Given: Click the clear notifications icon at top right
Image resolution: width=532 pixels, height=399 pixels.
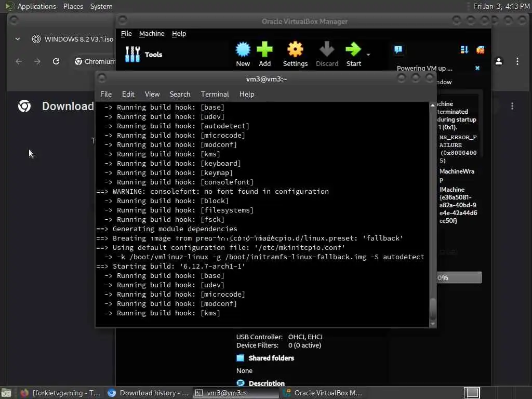Looking at the screenshot, I should pos(480,50).
